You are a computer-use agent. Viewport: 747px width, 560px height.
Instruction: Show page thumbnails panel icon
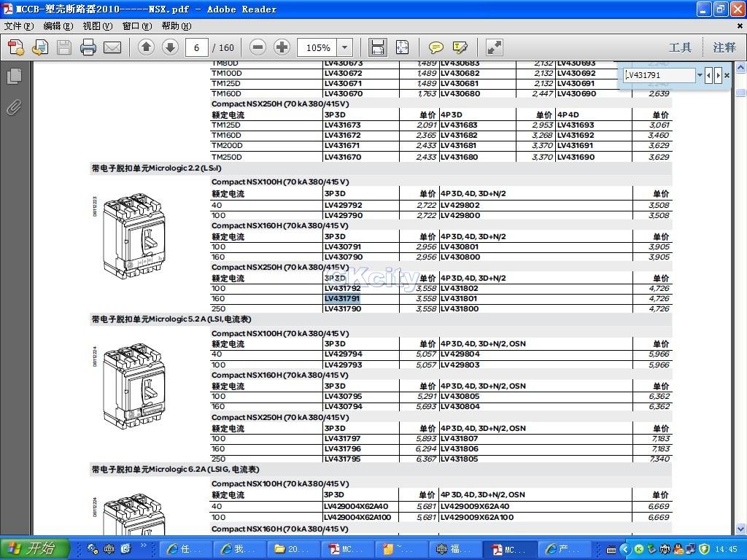tap(15, 76)
